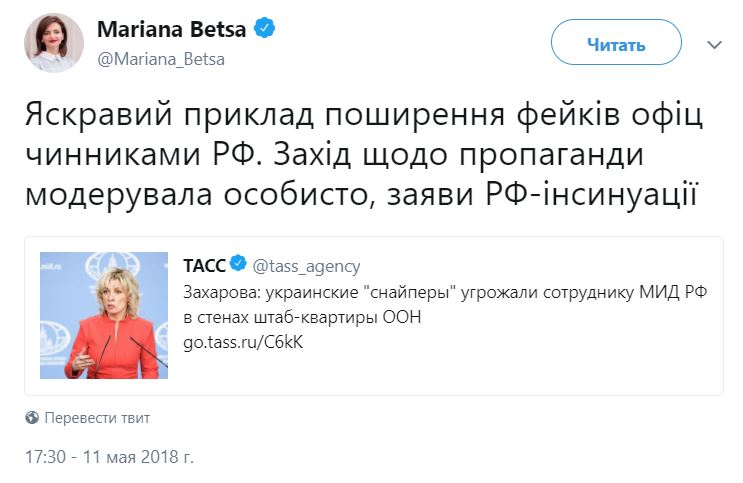Open the tweet options chevron dropdown
The height and width of the screenshot is (483, 743).
coord(714,45)
